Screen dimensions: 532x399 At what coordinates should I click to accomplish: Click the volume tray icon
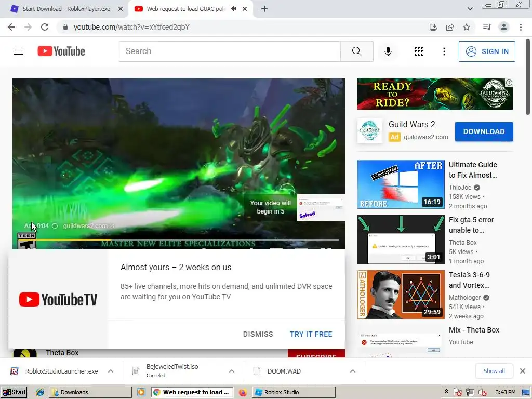pyautogui.click(x=482, y=393)
